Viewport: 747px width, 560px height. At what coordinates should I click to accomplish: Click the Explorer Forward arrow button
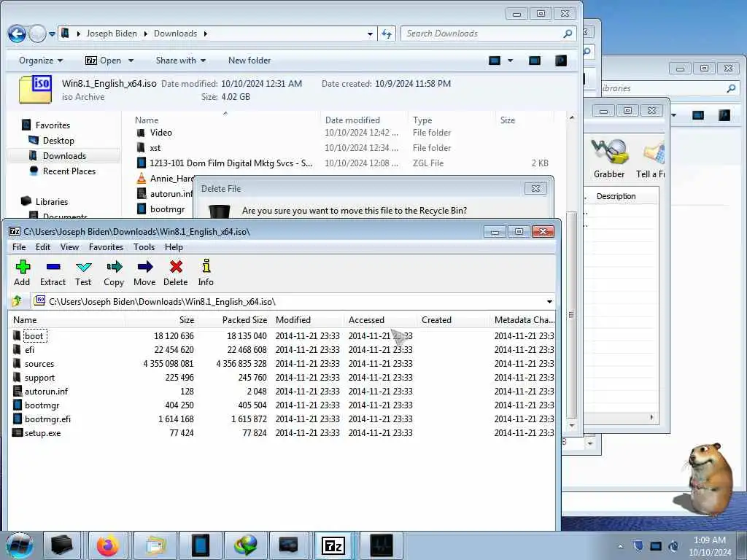[x=37, y=34]
